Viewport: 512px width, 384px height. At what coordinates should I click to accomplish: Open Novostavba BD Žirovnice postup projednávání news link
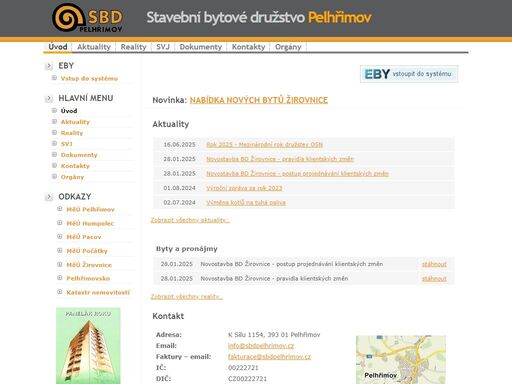click(297, 174)
